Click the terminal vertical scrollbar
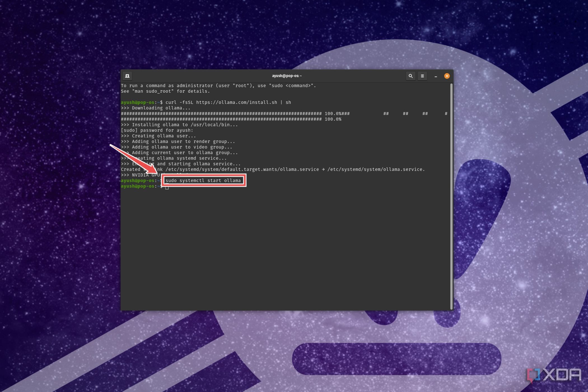Screen dimensions: 588x392 click(x=451, y=196)
